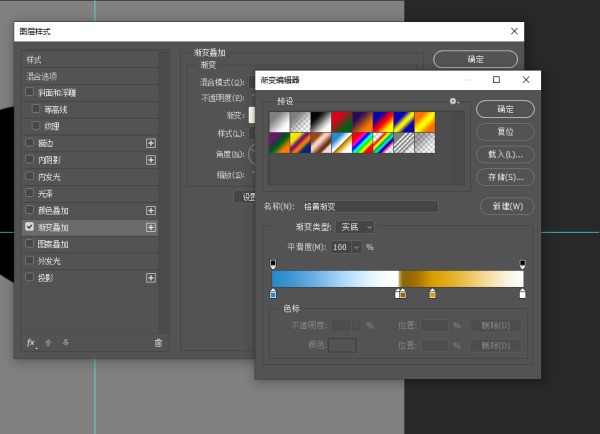Select the red-to-green gradient preset
The width and height of the screenshot is (600, 434).
coord(342,122)
